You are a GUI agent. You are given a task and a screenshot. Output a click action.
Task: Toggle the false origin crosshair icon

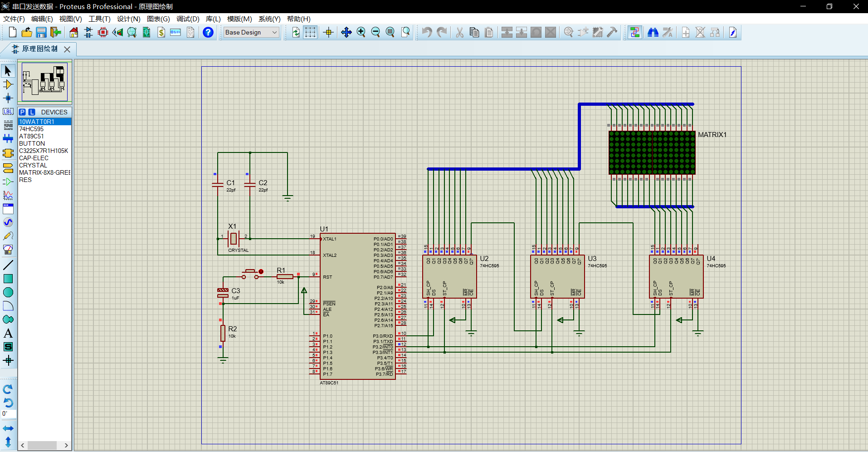tap(328, 32)
